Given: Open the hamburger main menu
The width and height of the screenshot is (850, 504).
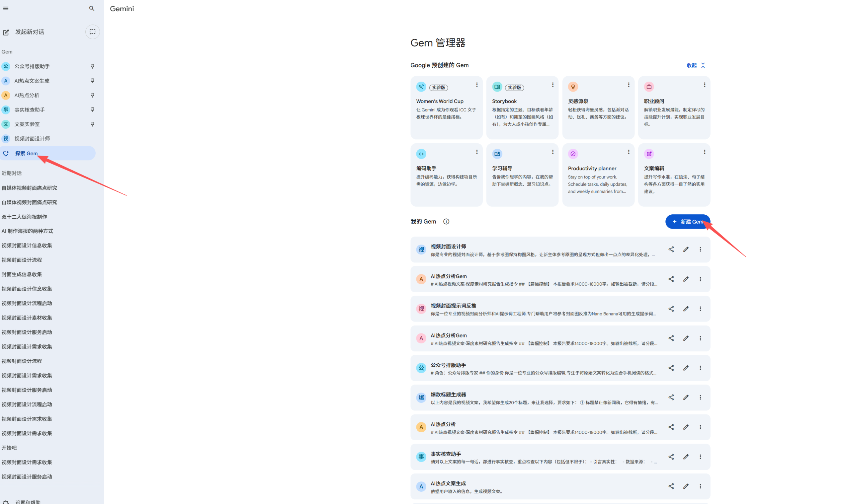Looking at the screenshot, I should (6, 9).
